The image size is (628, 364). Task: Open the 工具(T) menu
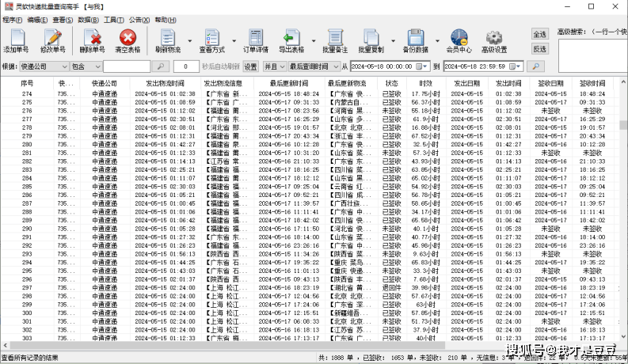113,19
